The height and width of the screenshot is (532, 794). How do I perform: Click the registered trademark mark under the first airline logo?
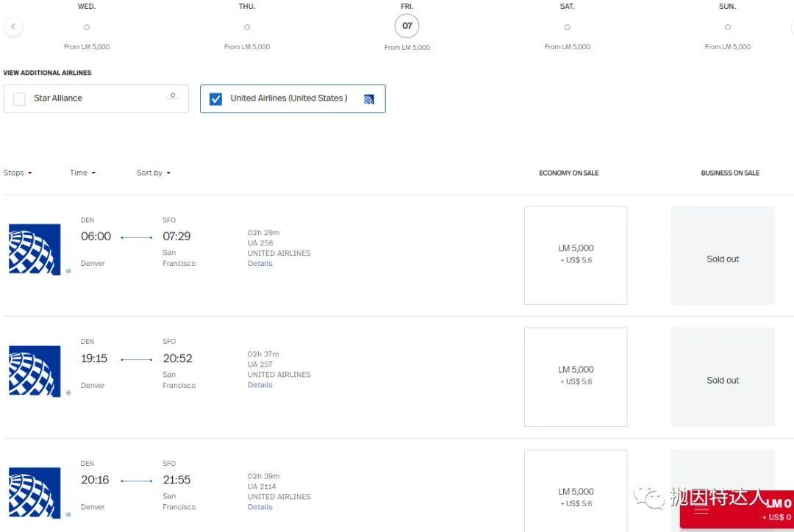click(68, 271)
